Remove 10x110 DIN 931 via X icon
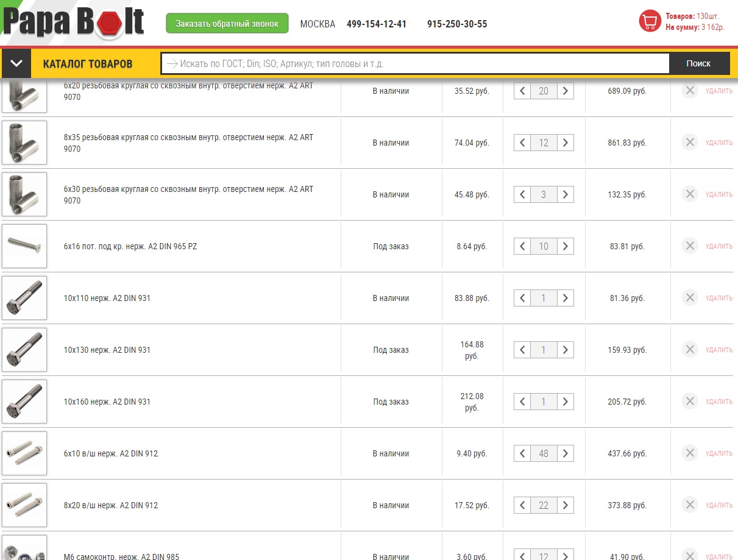 pyautogui.click(x=690, y=298)
